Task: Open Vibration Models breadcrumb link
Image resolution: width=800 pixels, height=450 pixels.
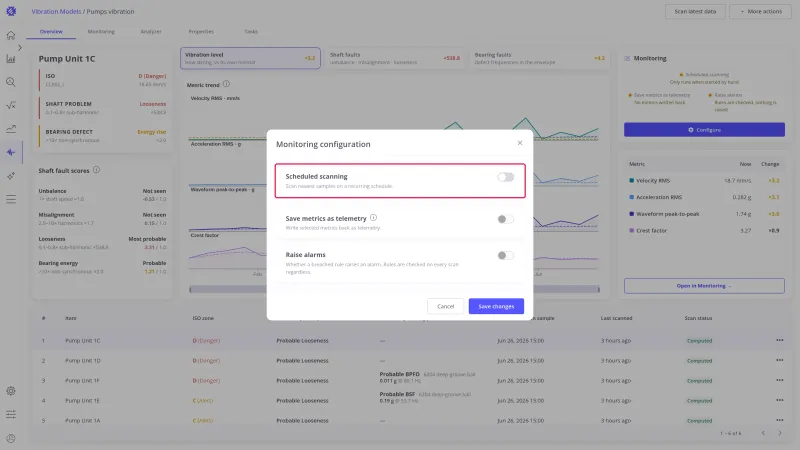Action: (x=56, y=11)
